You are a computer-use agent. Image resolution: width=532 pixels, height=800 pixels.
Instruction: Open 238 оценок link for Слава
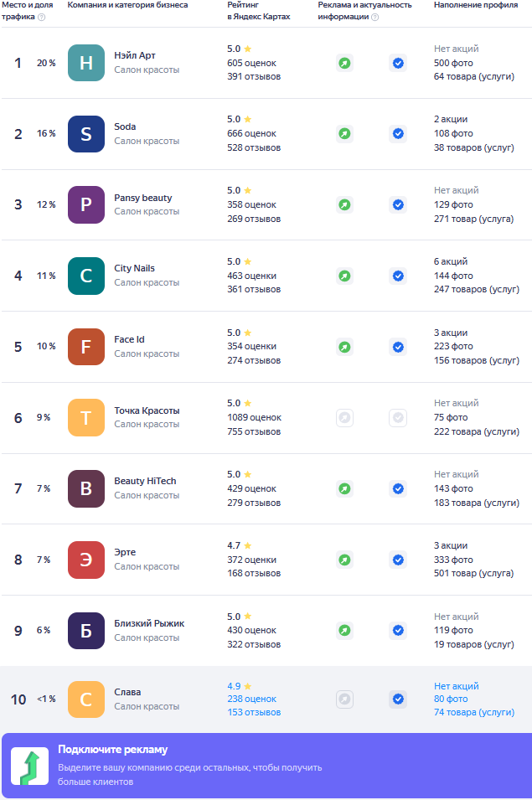tap(251, 699)
